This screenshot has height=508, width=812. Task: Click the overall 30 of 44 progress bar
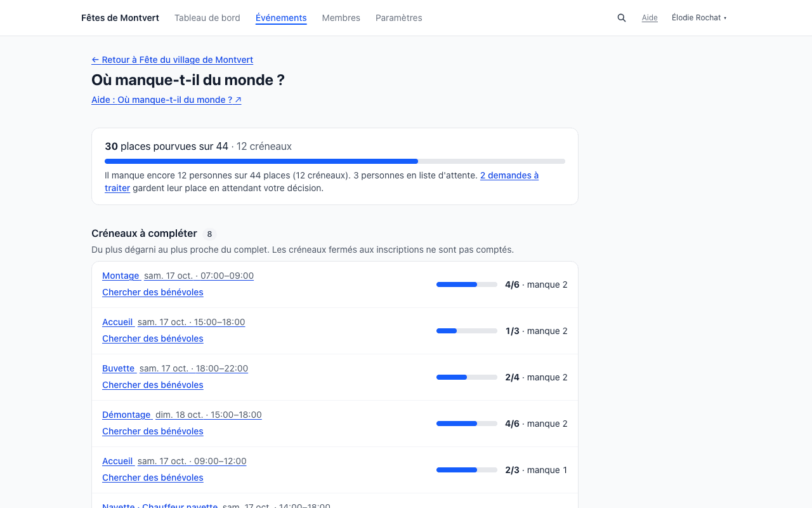point(335,161)
